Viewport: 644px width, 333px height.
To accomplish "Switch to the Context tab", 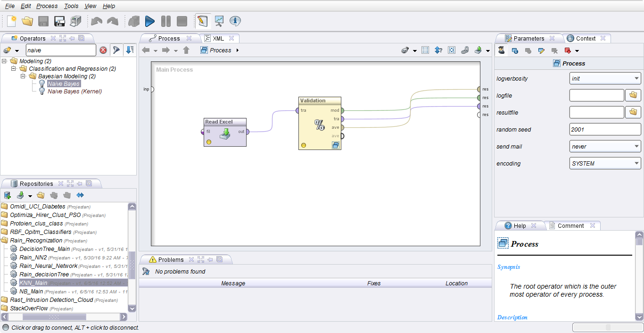I will point(586,39).
